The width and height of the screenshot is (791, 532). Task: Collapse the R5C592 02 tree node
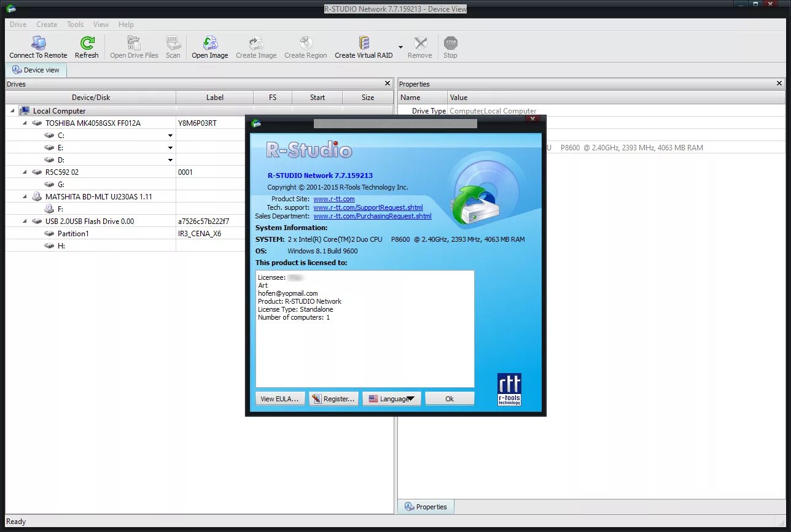coord(25,172)
